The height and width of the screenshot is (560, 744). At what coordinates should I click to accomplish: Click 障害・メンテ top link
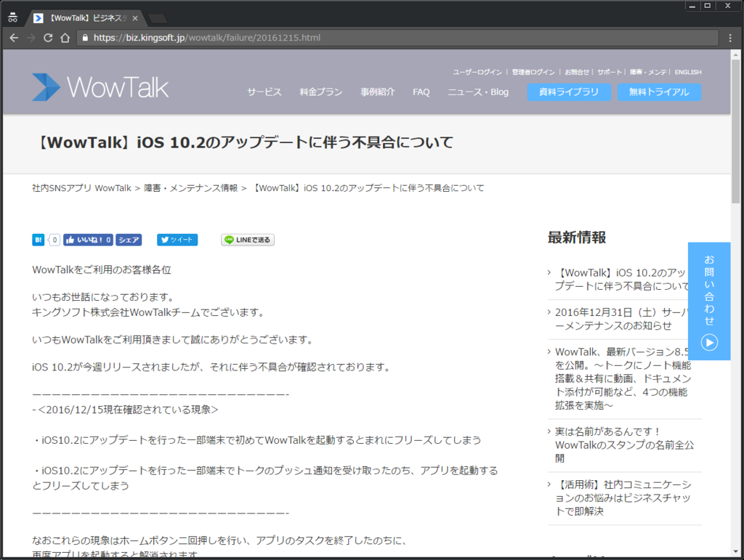(x=648, y=72)
